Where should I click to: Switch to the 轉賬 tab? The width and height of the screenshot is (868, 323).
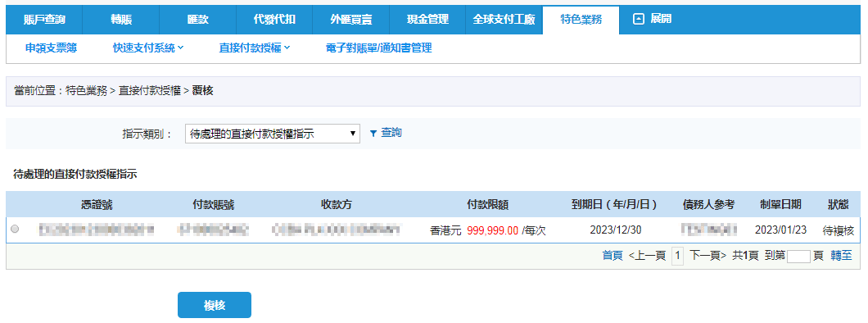(120, 20)
